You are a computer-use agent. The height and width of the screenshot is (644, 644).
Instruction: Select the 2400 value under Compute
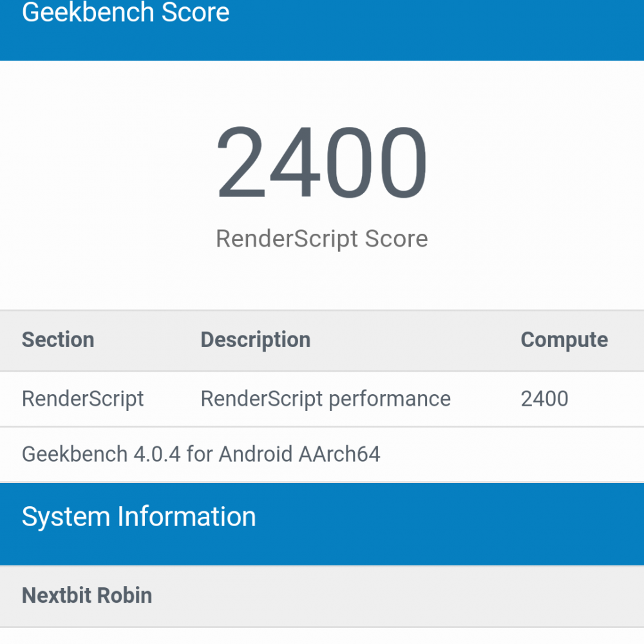coord(545,399)
